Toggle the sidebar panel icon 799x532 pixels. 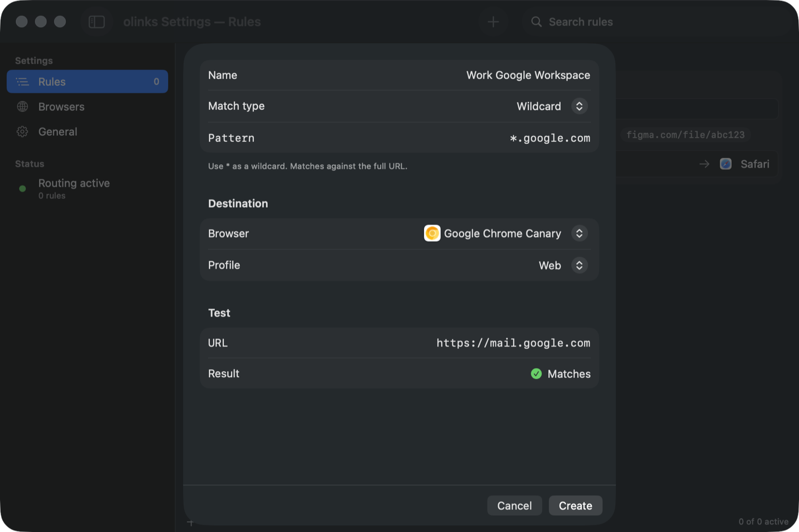[x=96, y=22]
